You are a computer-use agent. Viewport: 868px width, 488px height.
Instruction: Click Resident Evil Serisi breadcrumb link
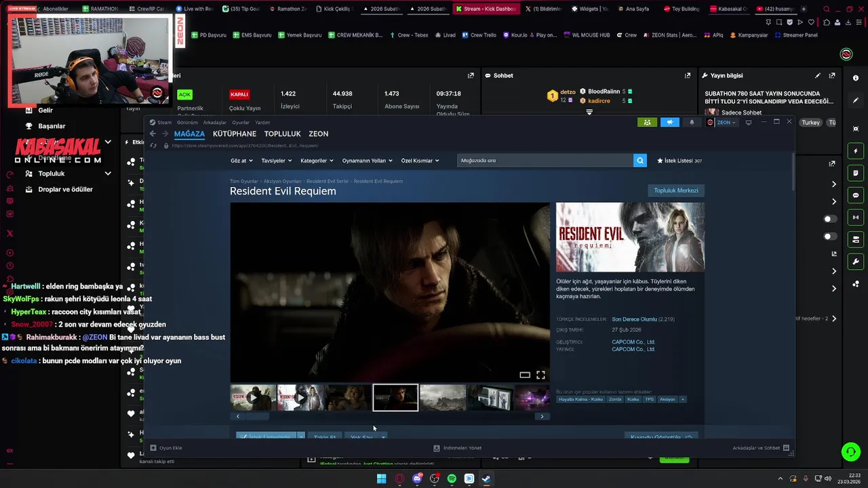point(327,181)
